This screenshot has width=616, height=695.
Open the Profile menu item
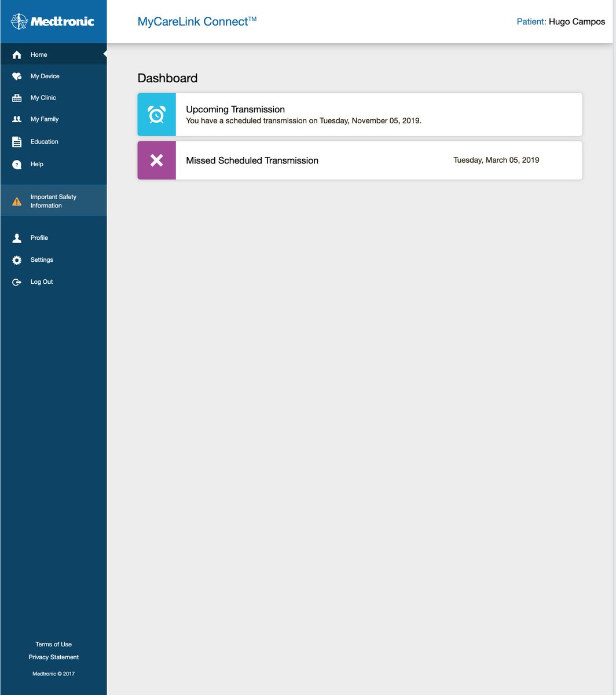click(x=53, y=238)
